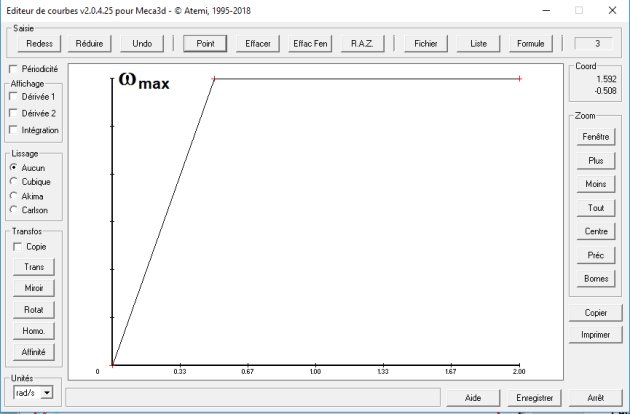
Task: Click the x-axis label 1.00
Action: (x=315, y=372)
